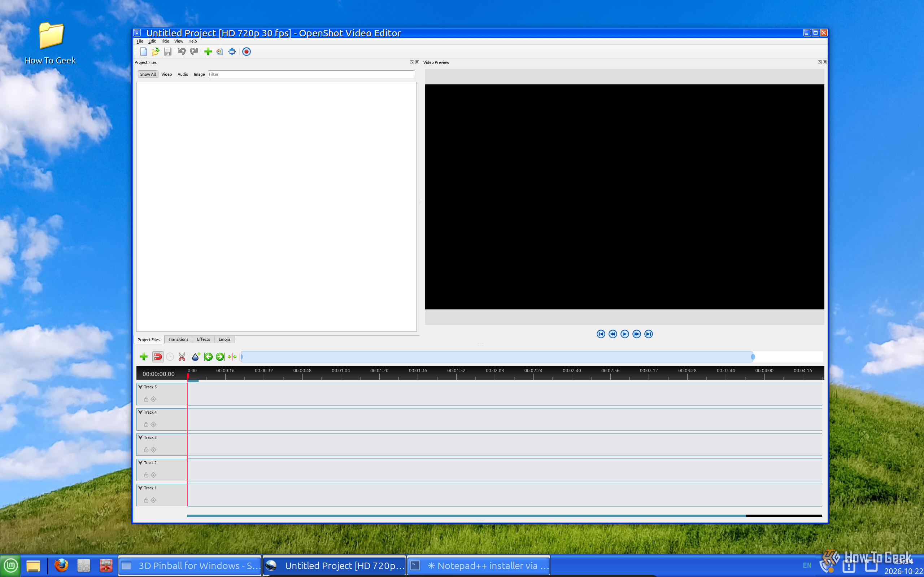Open the Title menu

point(165,41)
